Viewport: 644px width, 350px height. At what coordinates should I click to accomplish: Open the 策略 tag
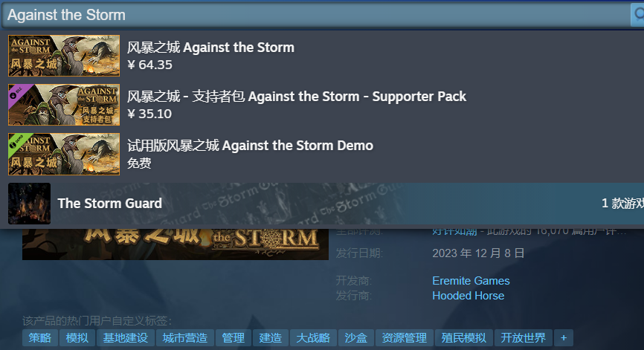[x=40, y=337]
